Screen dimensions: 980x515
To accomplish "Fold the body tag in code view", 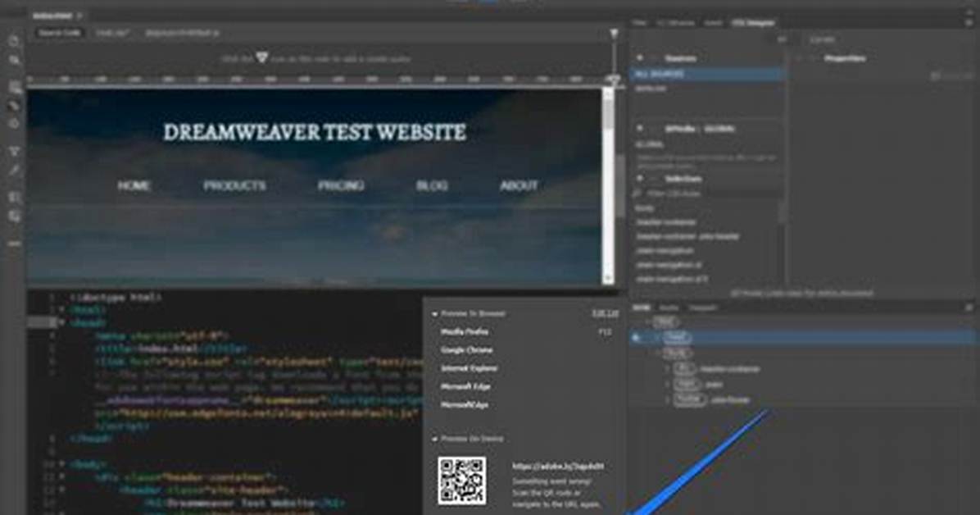I will [62, 464].
